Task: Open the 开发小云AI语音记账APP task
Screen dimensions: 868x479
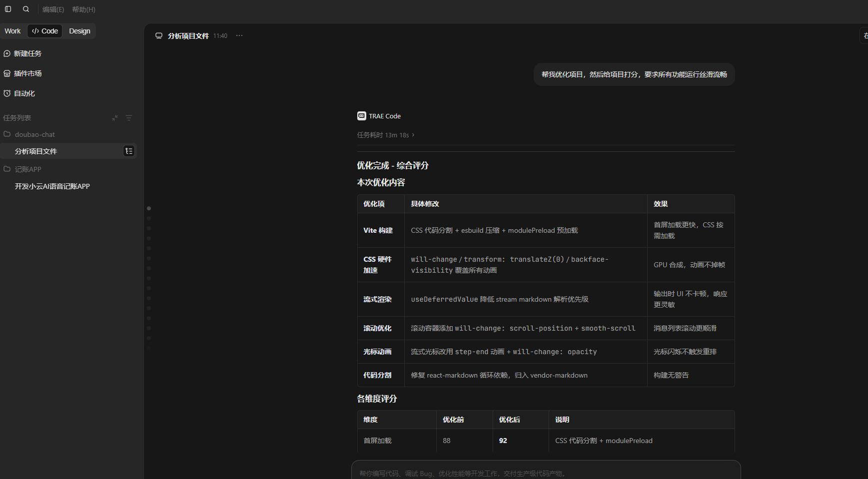Action: [52, 186]
